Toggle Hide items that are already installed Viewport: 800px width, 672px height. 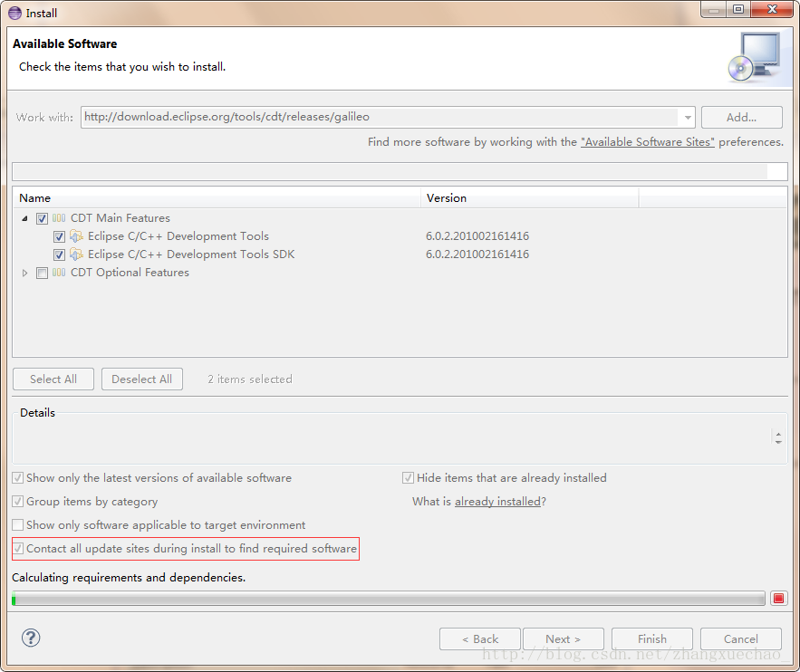(x=408, y=478)
